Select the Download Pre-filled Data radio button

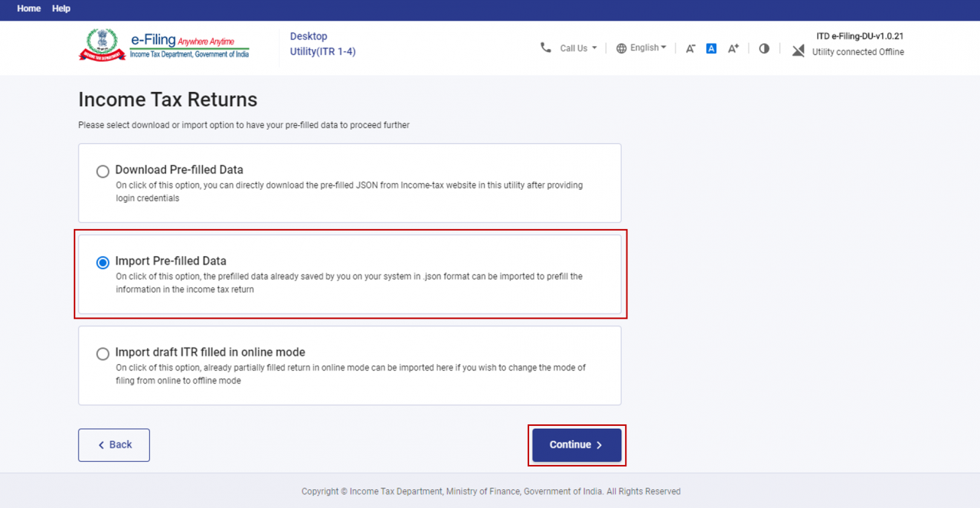[x=103, y=171]
